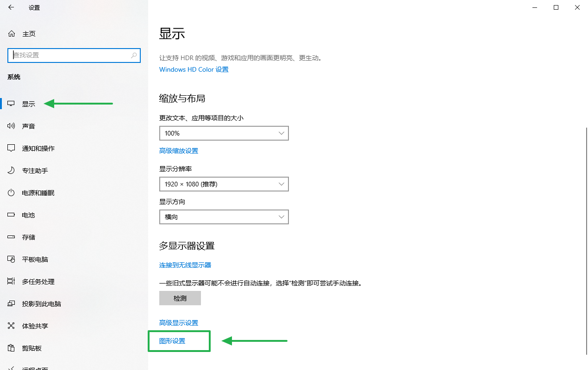The height and width of the screenshot is (370, 588).
Task: Click the 投影到此电脑 projection icon
Action: (11, 303)
